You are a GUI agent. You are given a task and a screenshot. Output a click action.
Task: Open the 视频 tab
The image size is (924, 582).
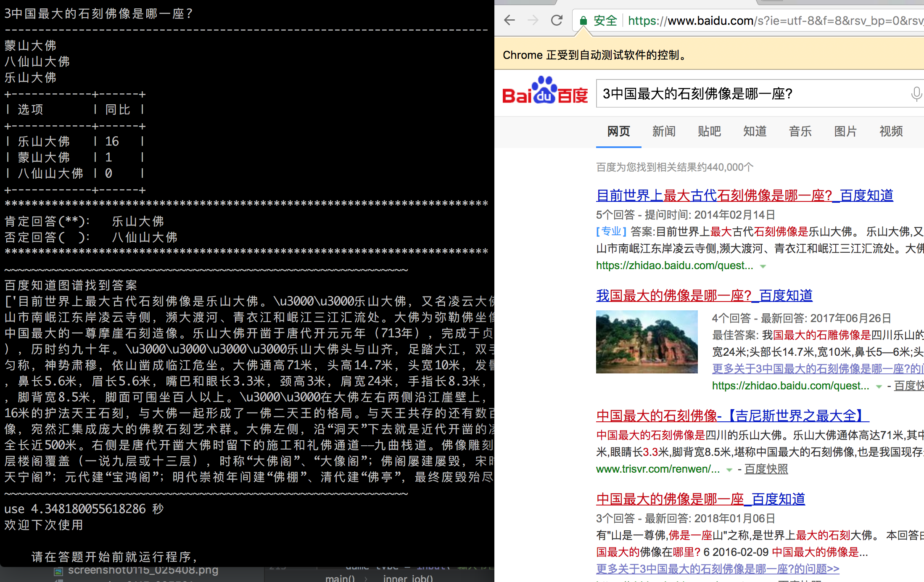point(891,132)
